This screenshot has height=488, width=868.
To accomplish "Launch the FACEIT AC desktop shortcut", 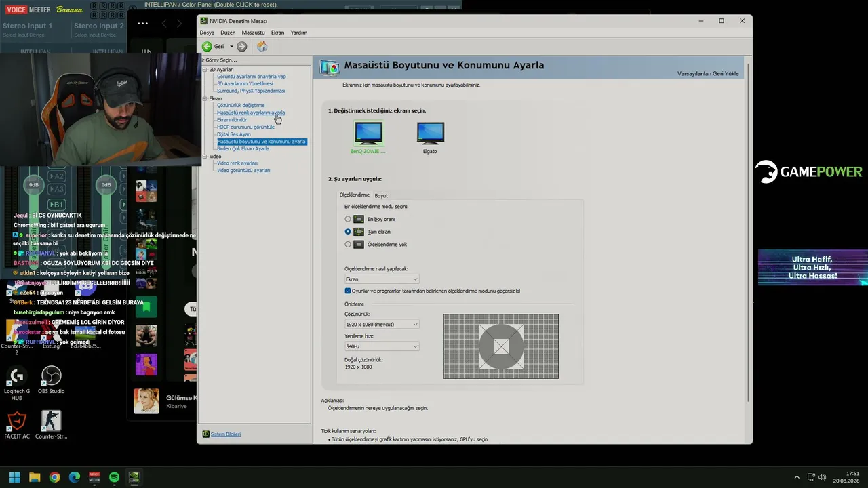I will tap(17, 426).
